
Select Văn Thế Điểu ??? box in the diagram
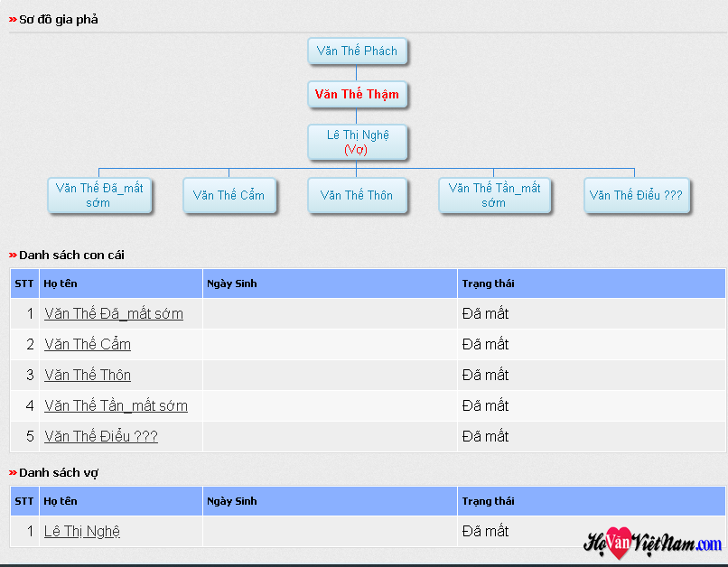coord(636,195)
